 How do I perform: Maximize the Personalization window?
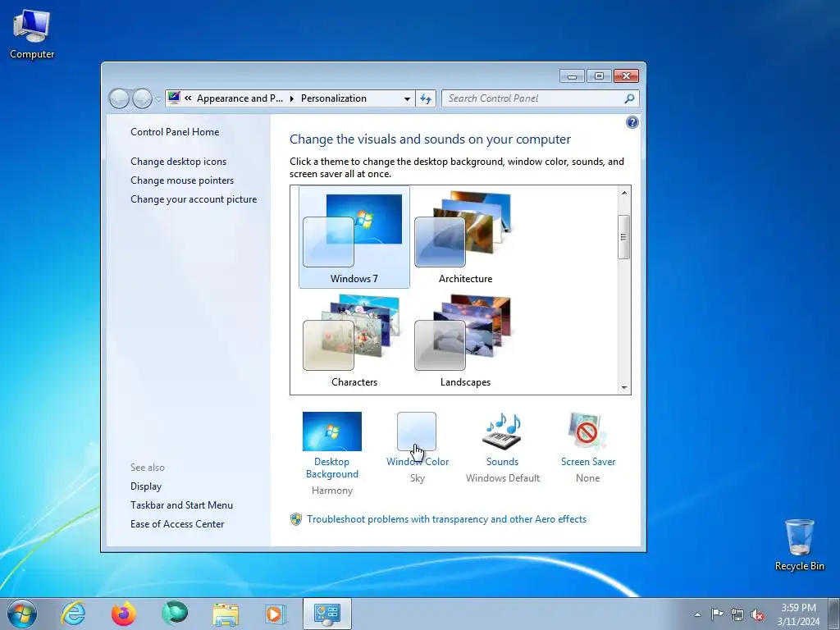coord(599,76)
